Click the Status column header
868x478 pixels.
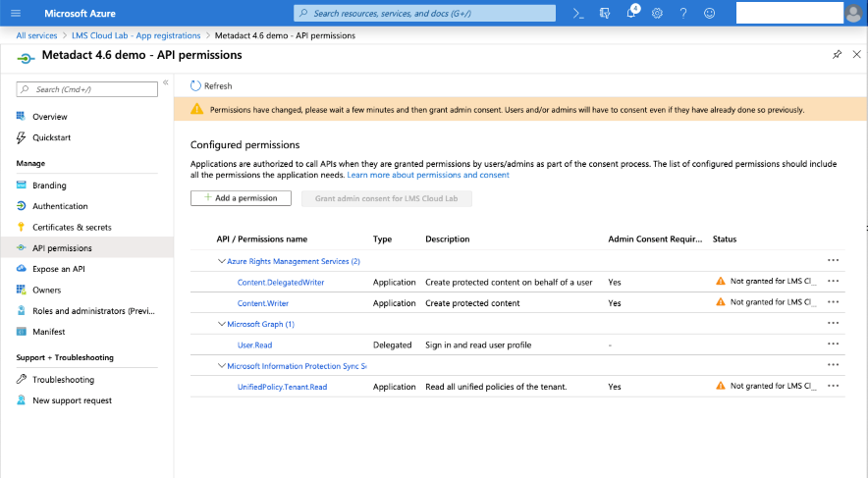pos(725,239)
